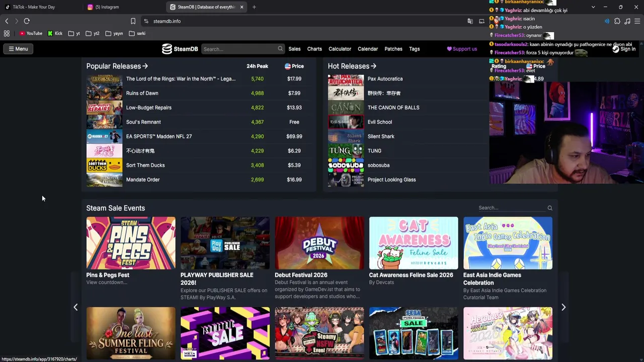Screen dimensions: 644x362
Task: Click the magnifier icon in SteamDB search
Action: [x=280, y=49]
